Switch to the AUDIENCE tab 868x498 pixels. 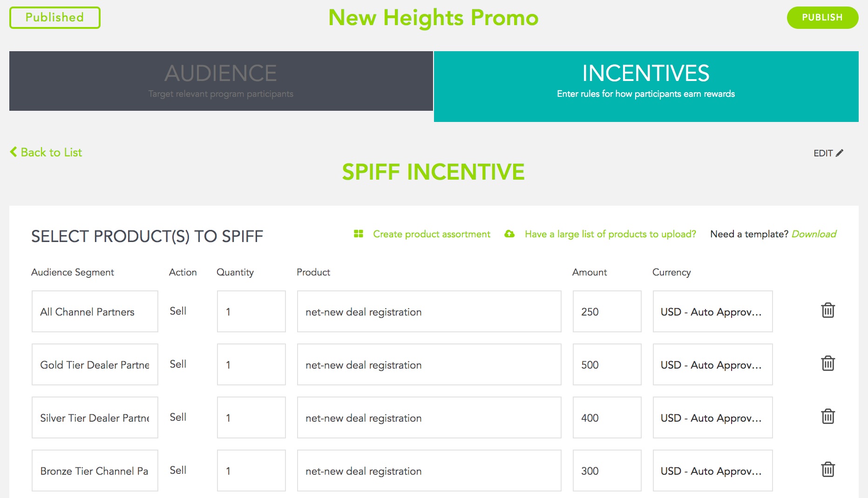pos(221,81)
